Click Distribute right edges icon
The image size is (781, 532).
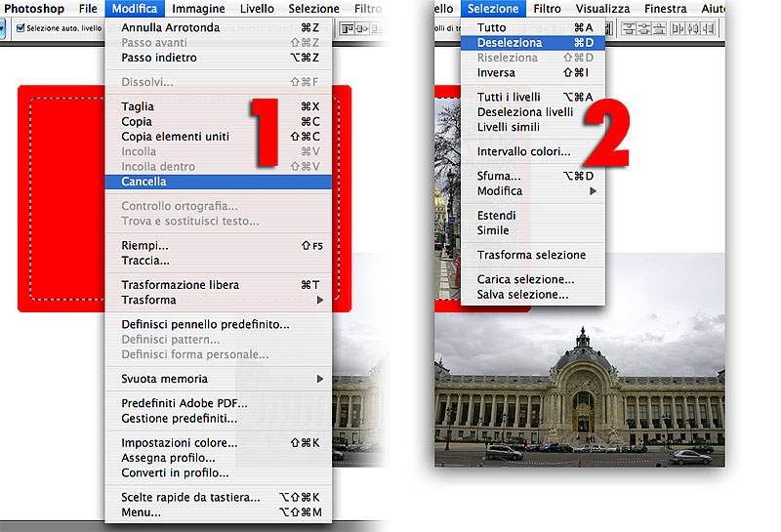point(708,29)
